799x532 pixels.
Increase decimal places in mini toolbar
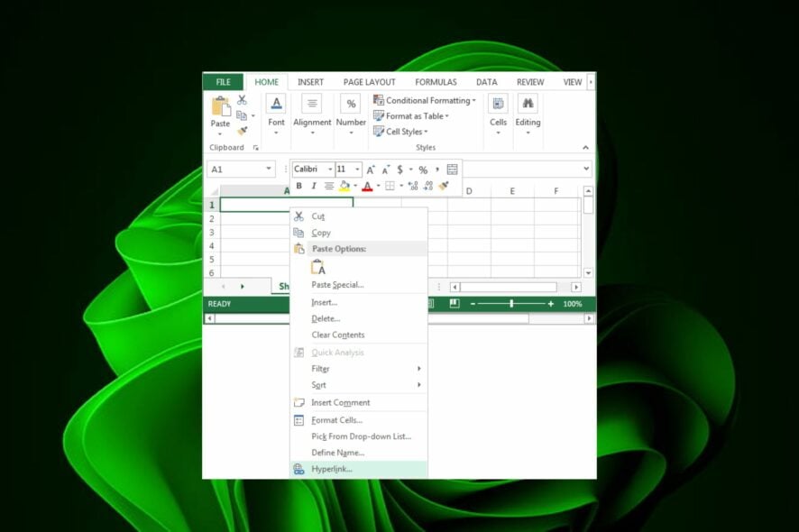pos(413,186)
